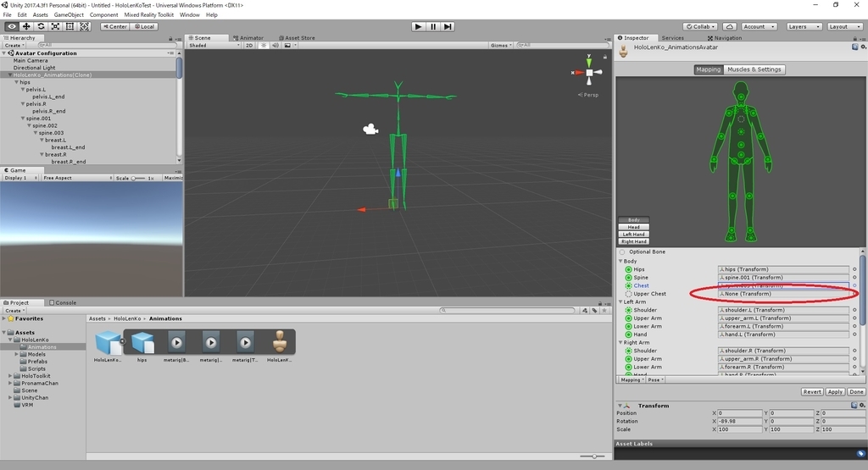Open the Account dropdown
Screen dimensions: 868x470
(759, 26)
